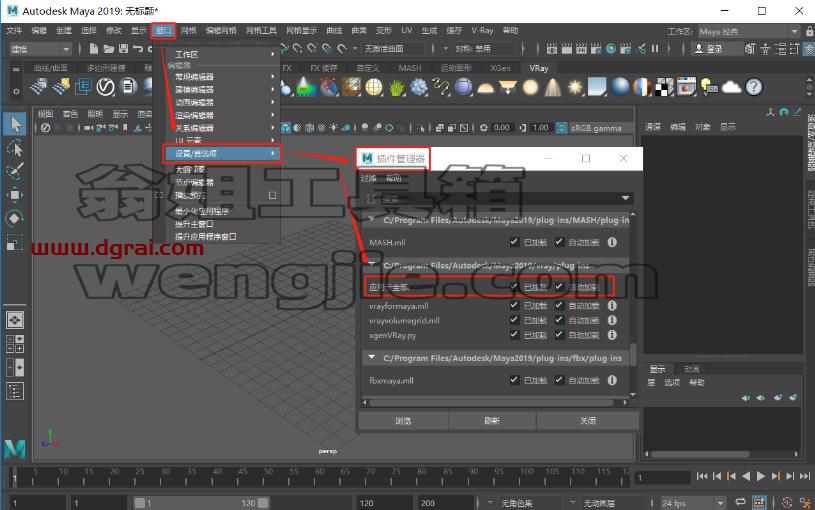The height and width of the screenshot is (510, 815).
Task: Click plugin manager vertical scrollbar
Action: (633, 354)
